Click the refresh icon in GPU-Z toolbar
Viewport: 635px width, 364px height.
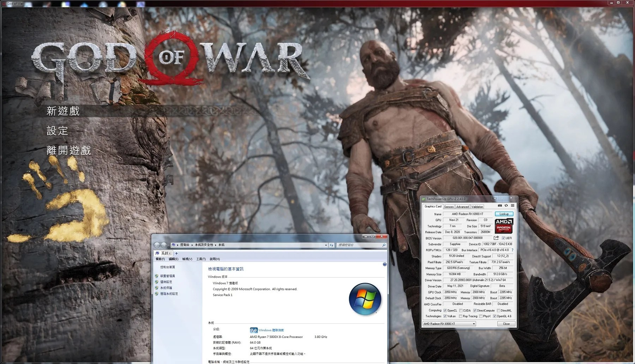tap(507, 206)
